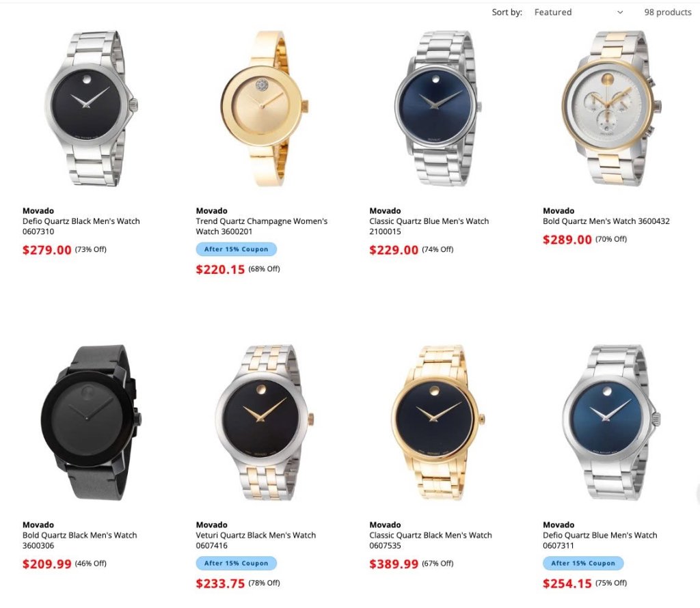Image resolution: width=700 pixels, height=608 pixels.
Task: Open the Sort by Featured dropdown
Action: click(578, 12)
